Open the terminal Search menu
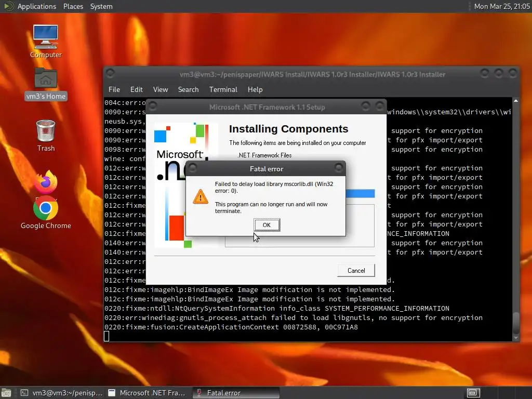 click(188, 89)
